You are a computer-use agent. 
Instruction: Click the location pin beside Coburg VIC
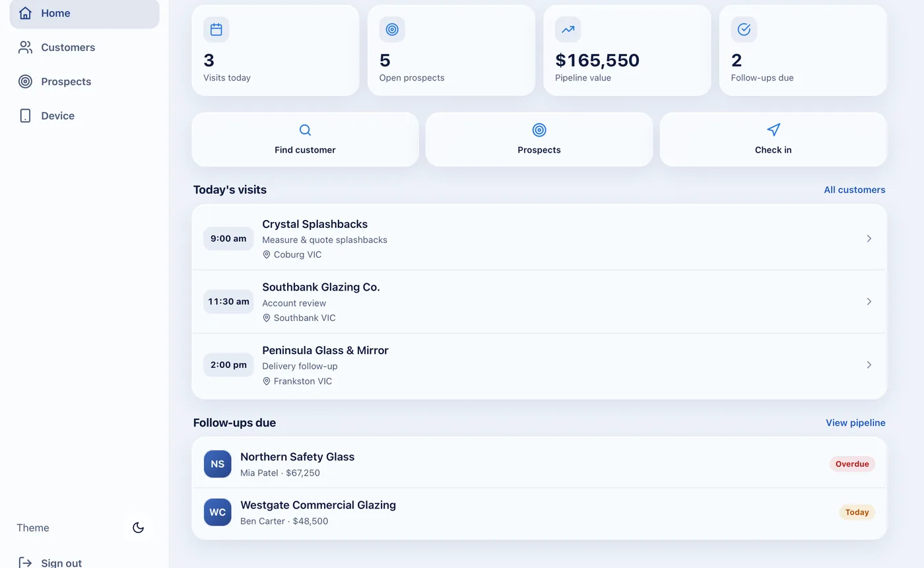tap(267, 254)
